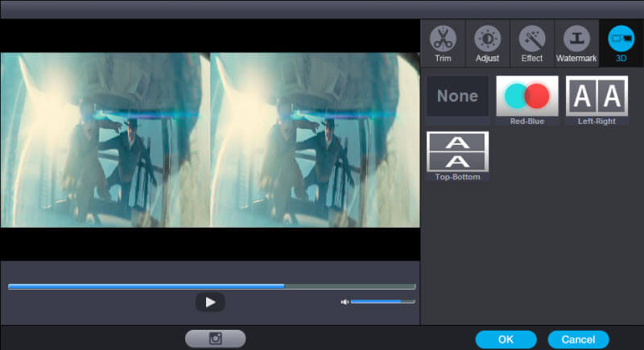The image size is (644, 350).
Task: Play the video preview
Action: (210, 303)
